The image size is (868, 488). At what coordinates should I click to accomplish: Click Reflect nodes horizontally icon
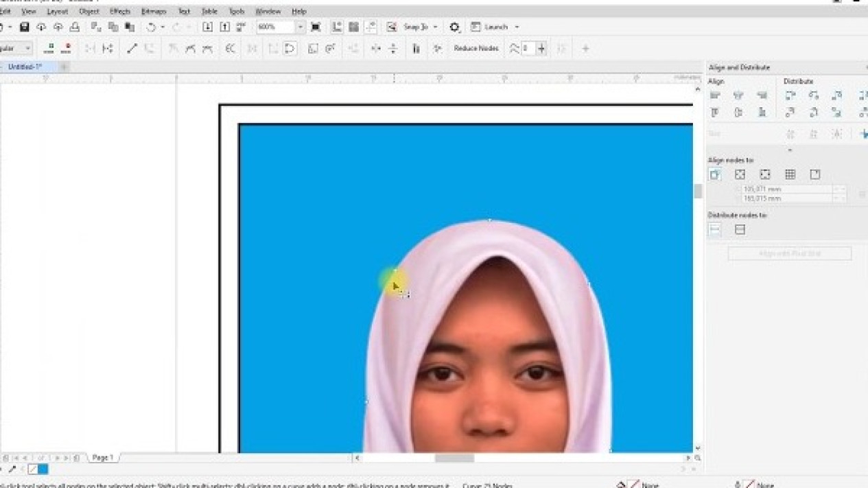point(376,48)
